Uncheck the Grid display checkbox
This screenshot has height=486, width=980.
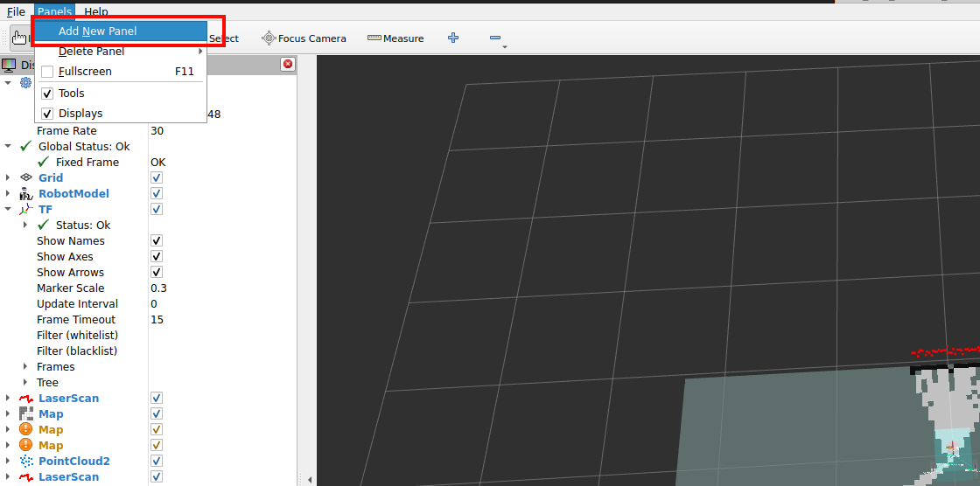[157, 178]
